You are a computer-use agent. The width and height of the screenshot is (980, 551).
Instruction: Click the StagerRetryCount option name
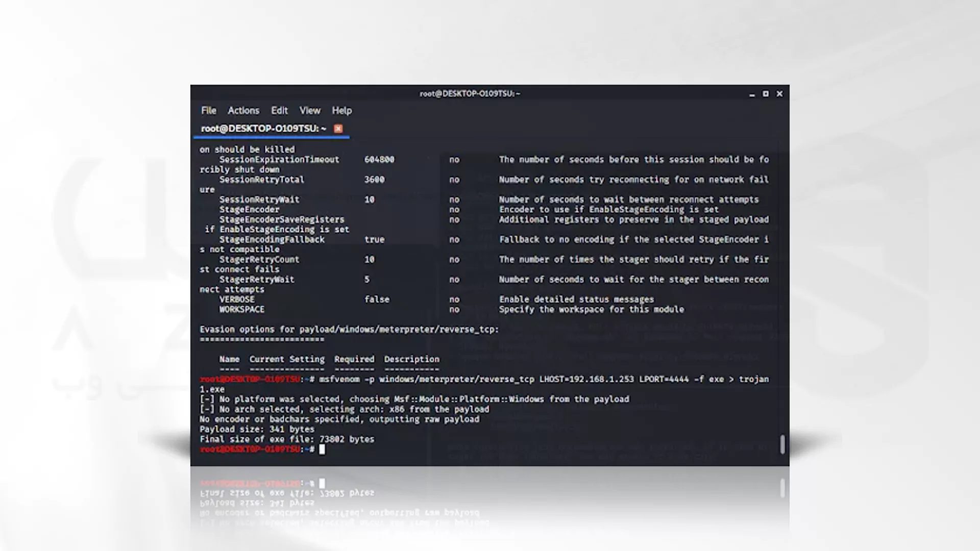[x=259, y=260]
